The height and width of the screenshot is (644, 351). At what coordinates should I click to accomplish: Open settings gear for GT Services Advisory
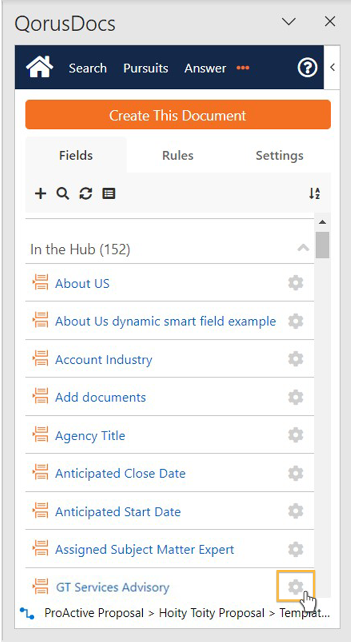coord(296,586)
